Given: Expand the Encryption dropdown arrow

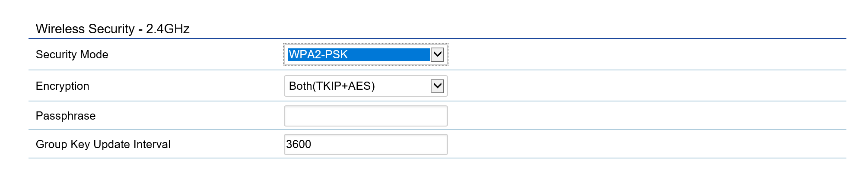Looking at the screenshot, I should [438, 86].
